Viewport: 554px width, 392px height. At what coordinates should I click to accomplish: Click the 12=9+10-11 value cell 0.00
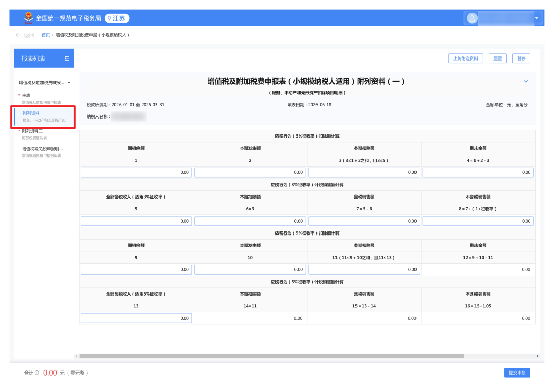pos(478,269)
